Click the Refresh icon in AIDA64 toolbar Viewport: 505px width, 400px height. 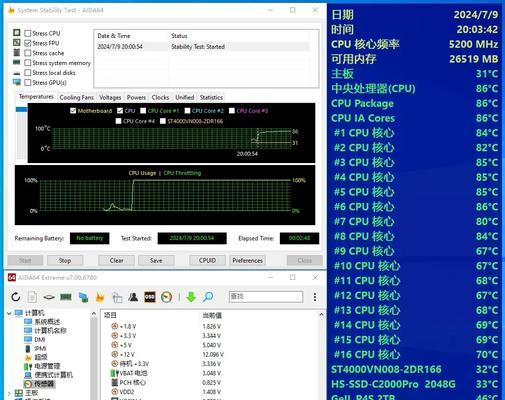(16, 297)
